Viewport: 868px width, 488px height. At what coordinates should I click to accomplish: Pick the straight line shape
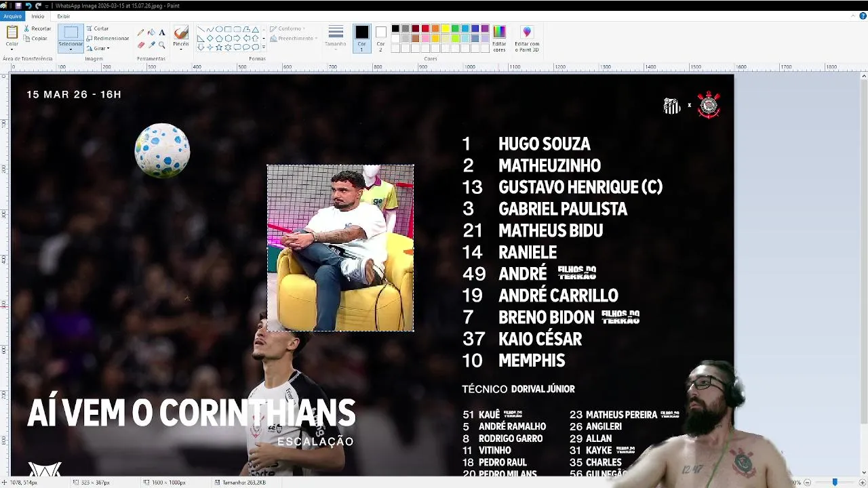tap(201, 30)
